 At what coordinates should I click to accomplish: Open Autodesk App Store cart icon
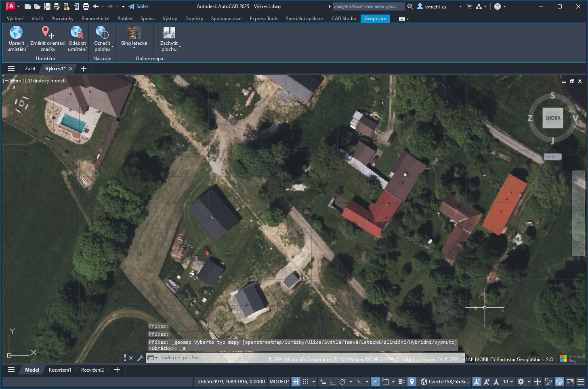pyautogui.click(x=469, y=6)
